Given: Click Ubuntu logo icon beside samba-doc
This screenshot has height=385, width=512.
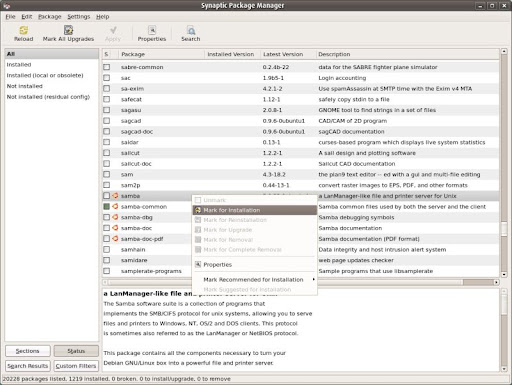Looking at the screenshot, I should pyautogui.click(x=115, y=228).
